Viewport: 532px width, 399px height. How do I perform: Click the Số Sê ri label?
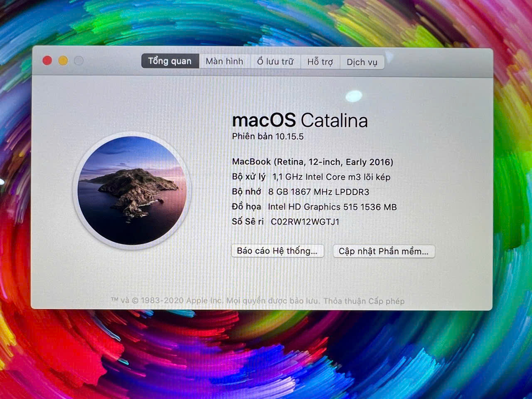(x=248, y=222)
